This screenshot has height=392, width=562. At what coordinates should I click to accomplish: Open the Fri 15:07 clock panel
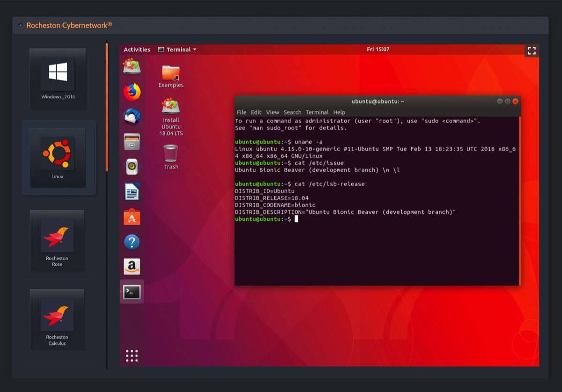tap(378, 49)
